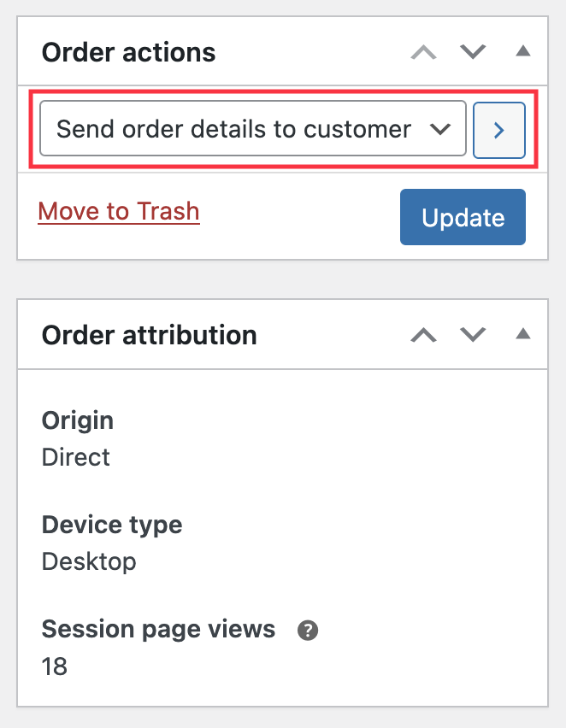The width and height of the screenshot is (566, 728).
Task: Move the Order attribution panel down
Action: pyautogui.click(x=473, y=334)
